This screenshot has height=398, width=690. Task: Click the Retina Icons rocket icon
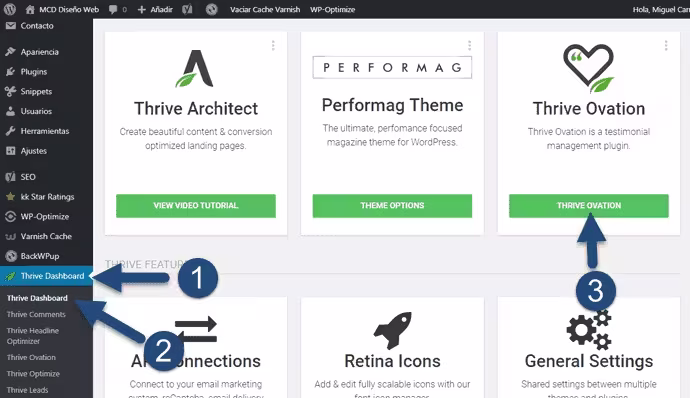click(x=392, y=330)
